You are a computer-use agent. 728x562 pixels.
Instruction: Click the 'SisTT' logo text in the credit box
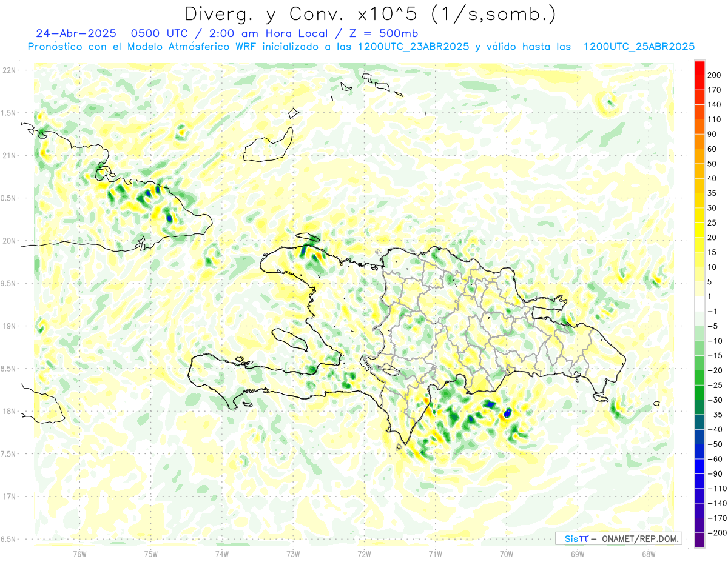pyautogui.click(x=576, y=538)
